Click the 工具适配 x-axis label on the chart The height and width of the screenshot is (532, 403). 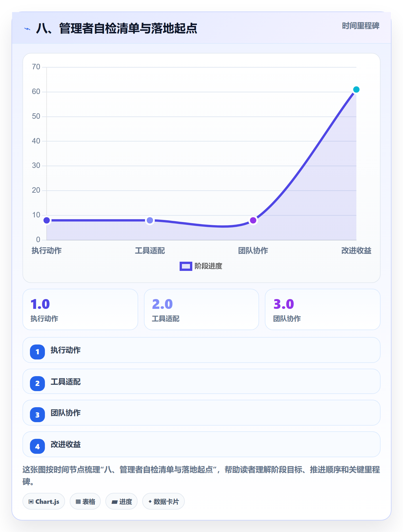[150, 250]
